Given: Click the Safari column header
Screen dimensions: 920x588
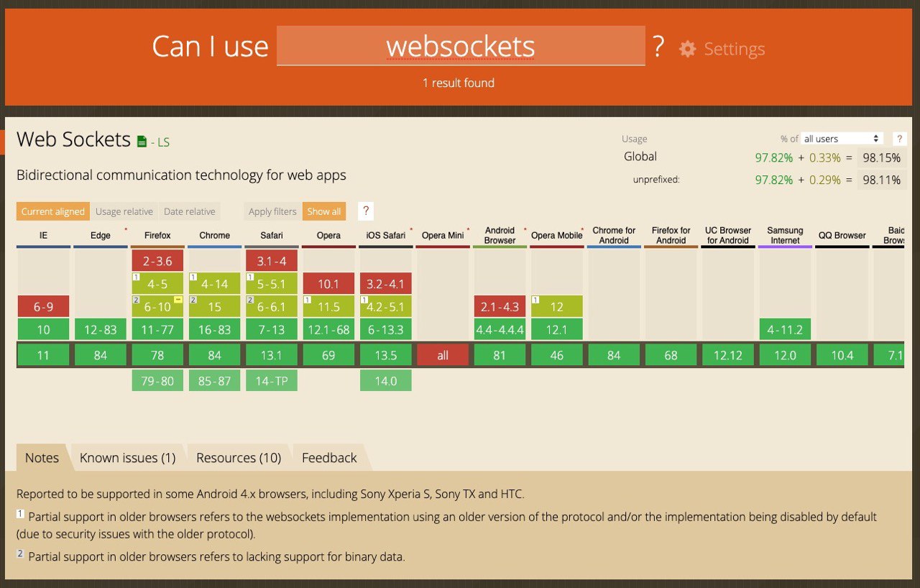Looking at the screenshot, I should [x=272, y=236].
